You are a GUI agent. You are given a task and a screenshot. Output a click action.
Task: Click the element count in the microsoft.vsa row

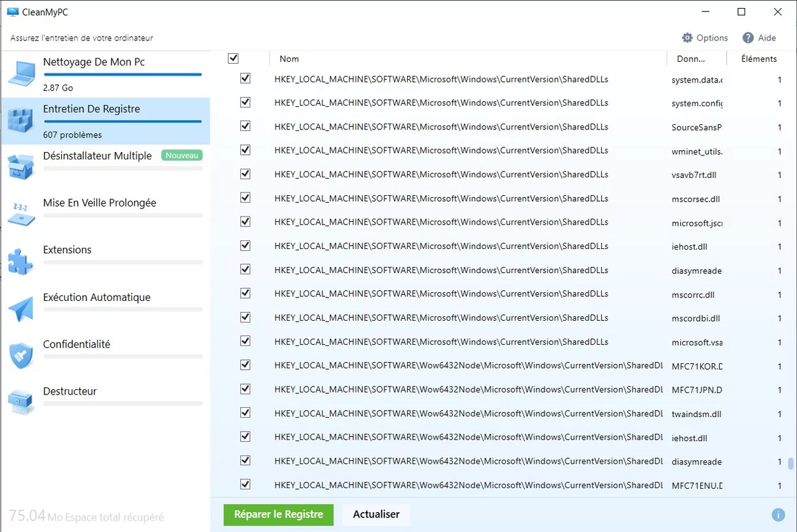[779, 342]
